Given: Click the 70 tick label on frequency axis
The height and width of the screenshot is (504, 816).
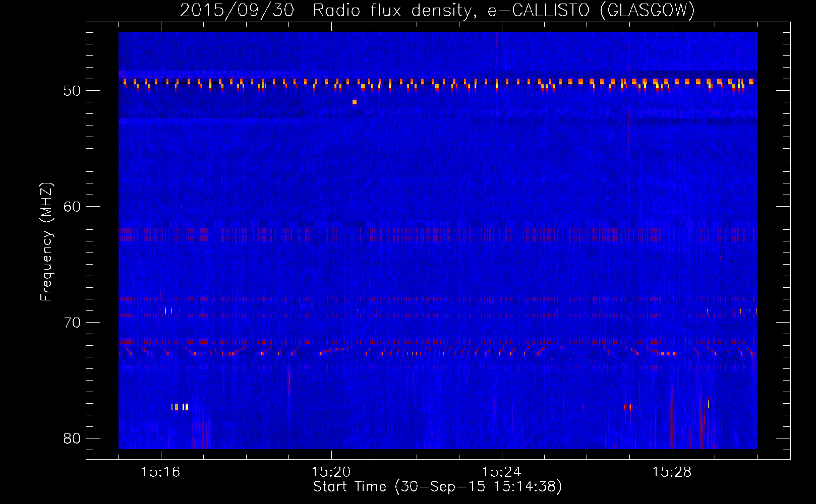Looking at the screenshot, I should (x=72, y=323).
